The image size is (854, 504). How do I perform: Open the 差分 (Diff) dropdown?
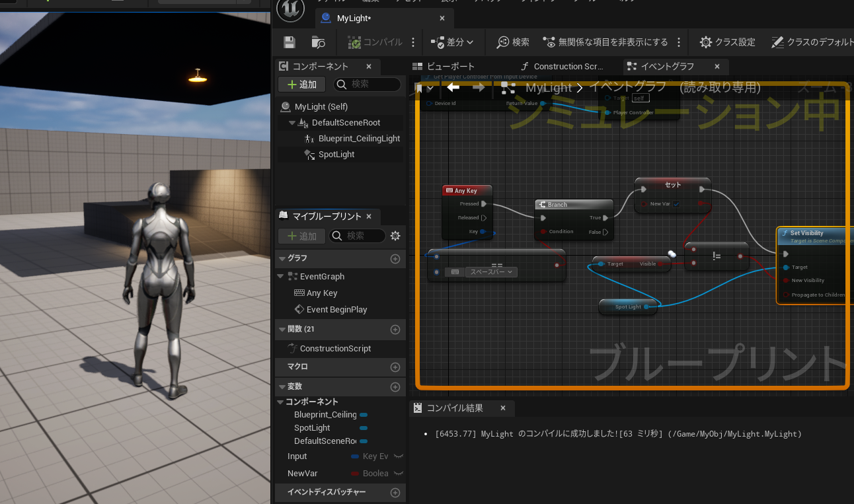point(452,42)
